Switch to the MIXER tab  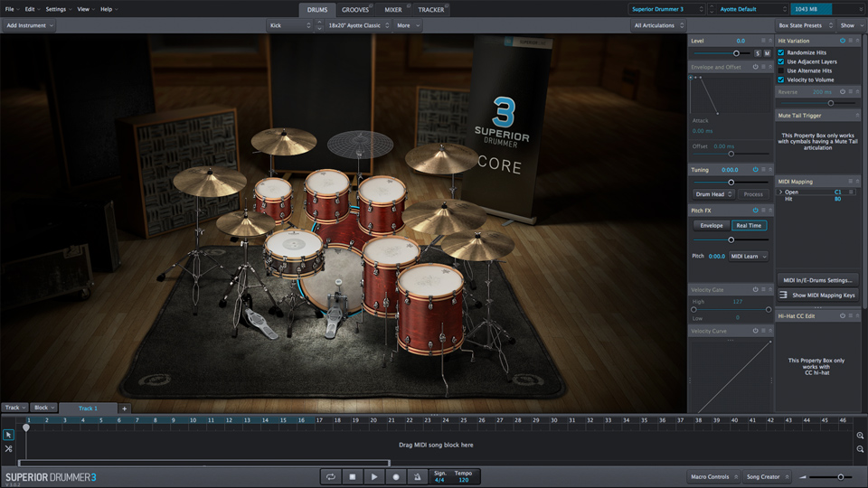(x=393, y=9)
